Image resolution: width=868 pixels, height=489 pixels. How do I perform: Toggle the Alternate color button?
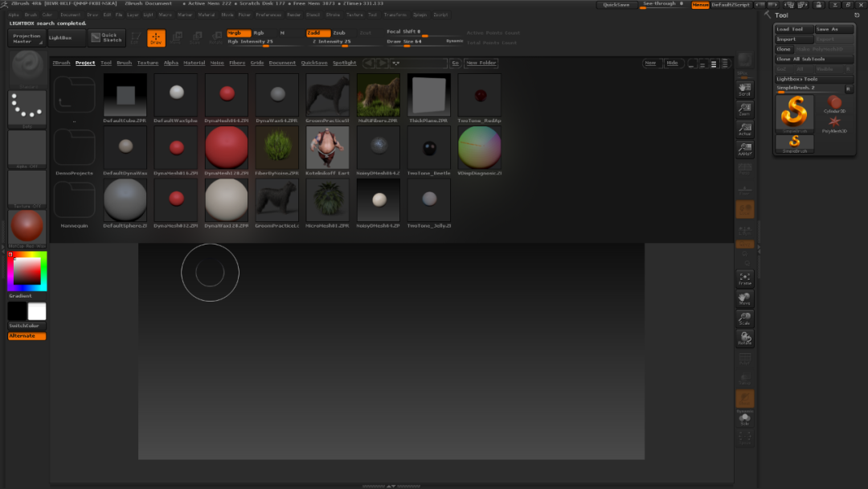coord(27,336)
